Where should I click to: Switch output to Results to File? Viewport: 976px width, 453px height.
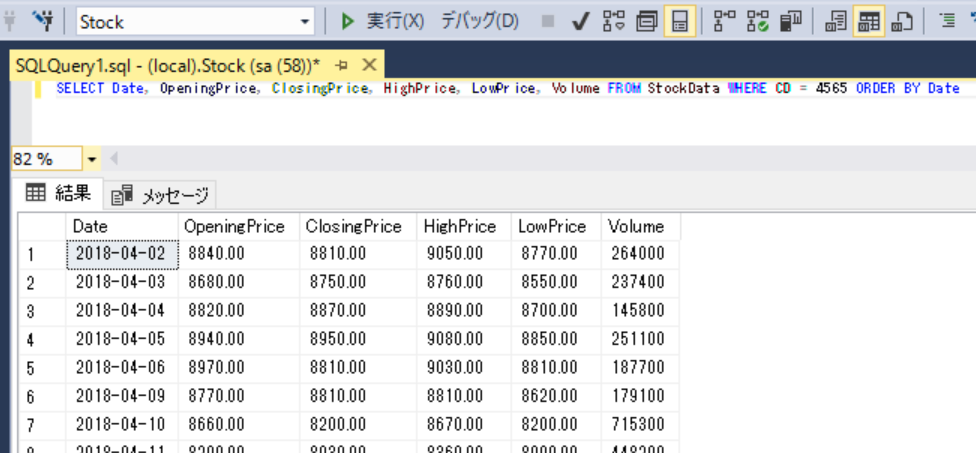click(x=901, y=22)
